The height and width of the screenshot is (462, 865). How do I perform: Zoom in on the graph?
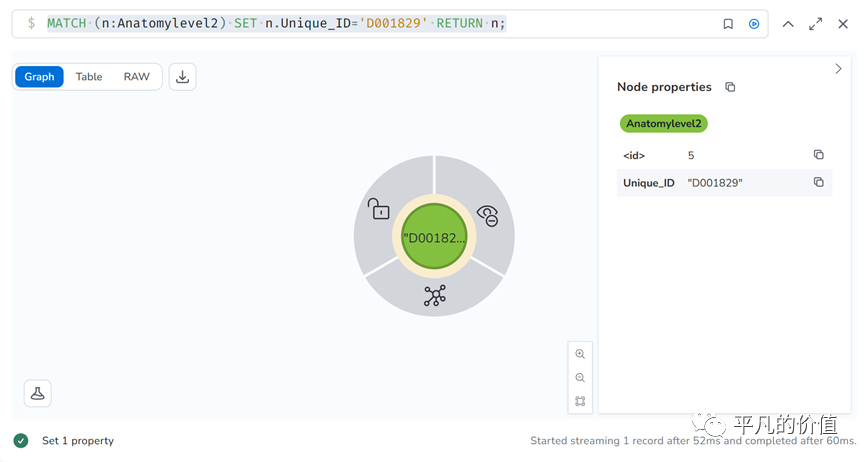(580, 354)
